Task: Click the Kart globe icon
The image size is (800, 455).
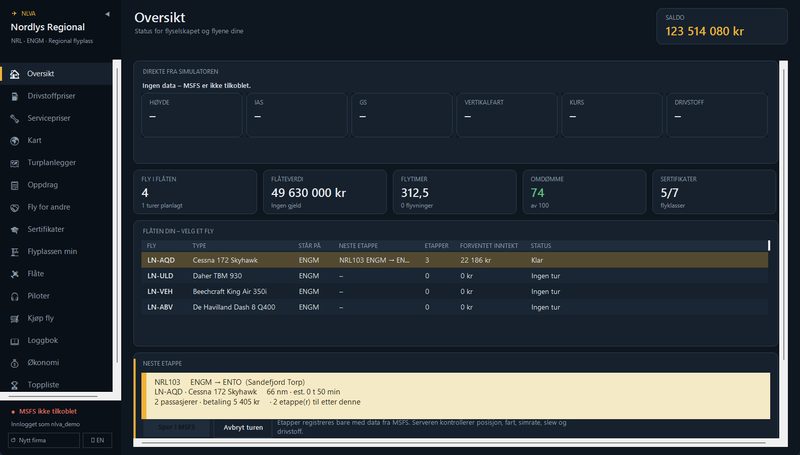Action: (15, 141)
